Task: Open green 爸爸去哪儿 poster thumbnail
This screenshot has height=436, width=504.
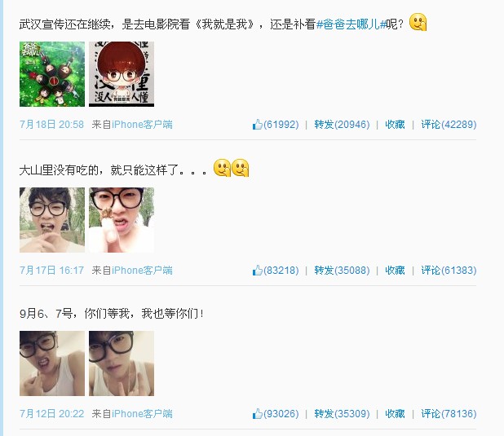Action: pos(52,74)
